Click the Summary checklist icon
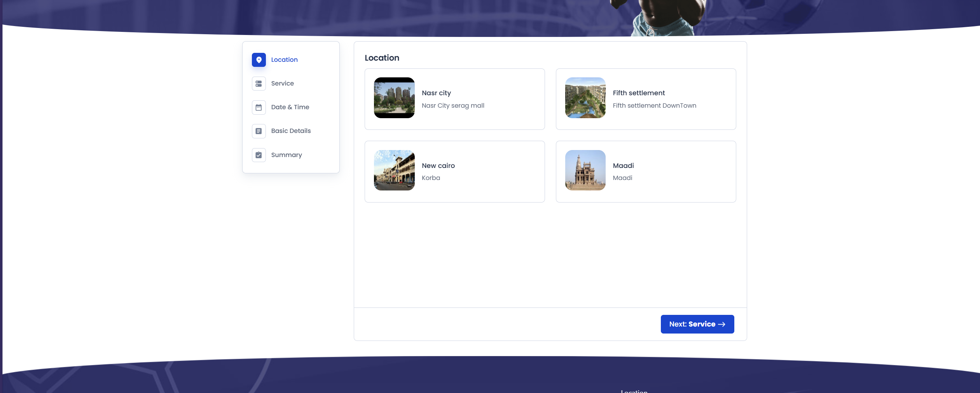Image resolution: width=980 pixels, height=393 pixels. [x=259, y=155]
